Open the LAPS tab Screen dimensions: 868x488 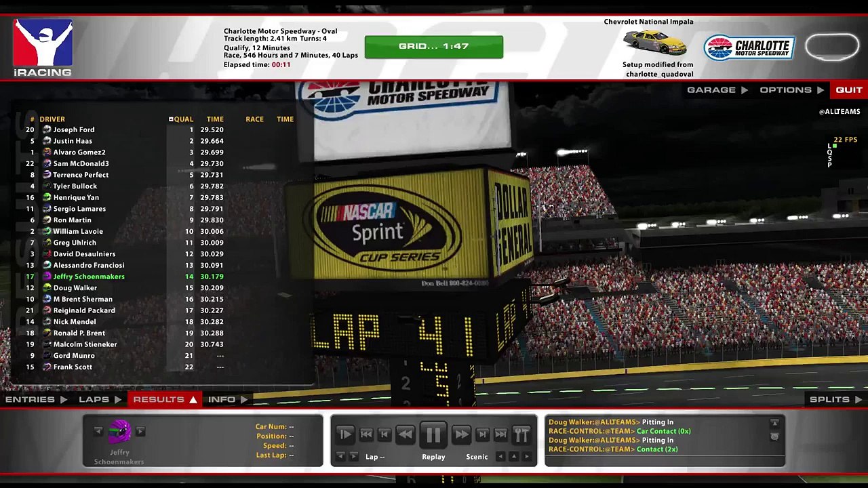[100, 399]
